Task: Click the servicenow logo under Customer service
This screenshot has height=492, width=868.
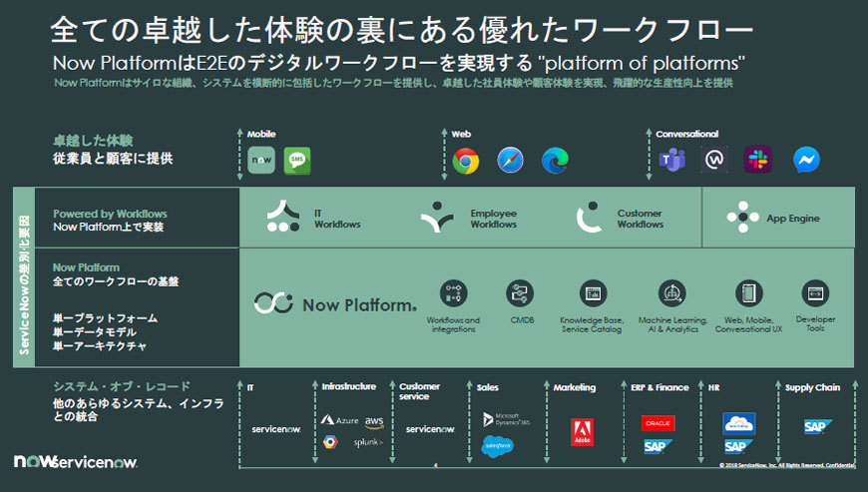Action: click(x=430, y=429)
